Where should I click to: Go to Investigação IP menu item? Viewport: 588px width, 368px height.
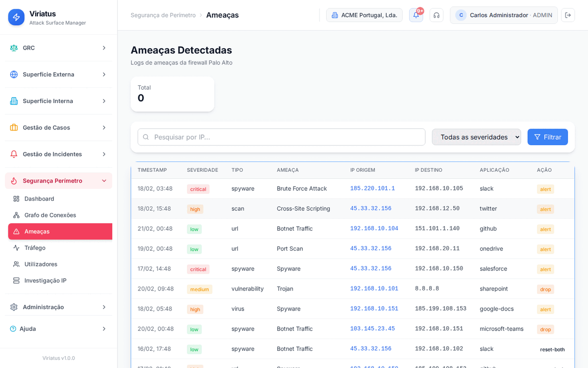45,281
